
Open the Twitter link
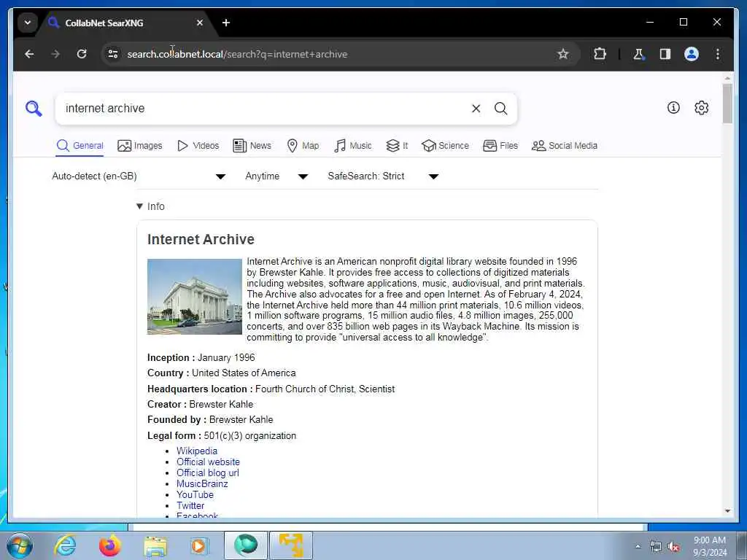point(190,506)
